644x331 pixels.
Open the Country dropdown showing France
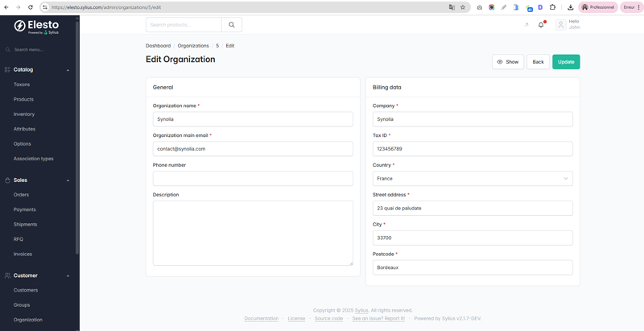(473, 179)
